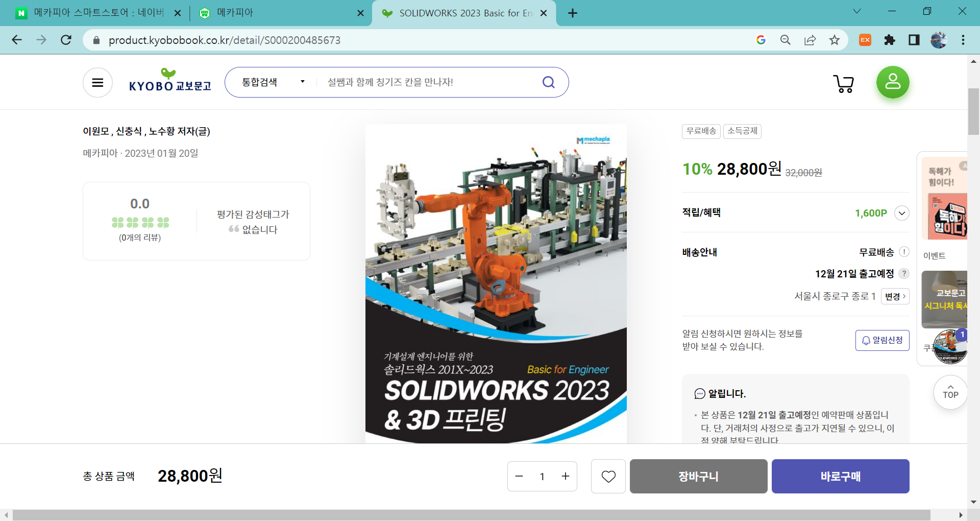This screenshot has width=980, height=521.
Task: Click the share page icon
Action: pyautogui.click(x=810, y=40)
